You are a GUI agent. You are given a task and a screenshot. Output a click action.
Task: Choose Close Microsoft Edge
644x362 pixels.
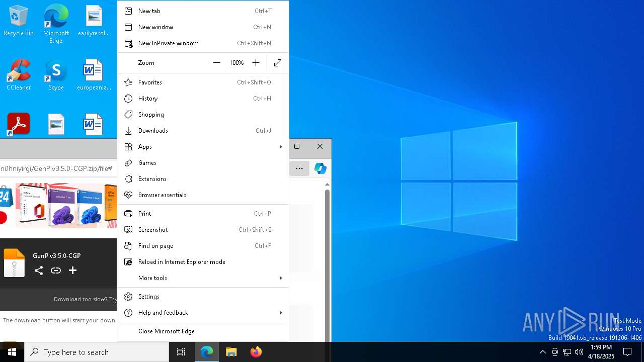click(203, 331)
